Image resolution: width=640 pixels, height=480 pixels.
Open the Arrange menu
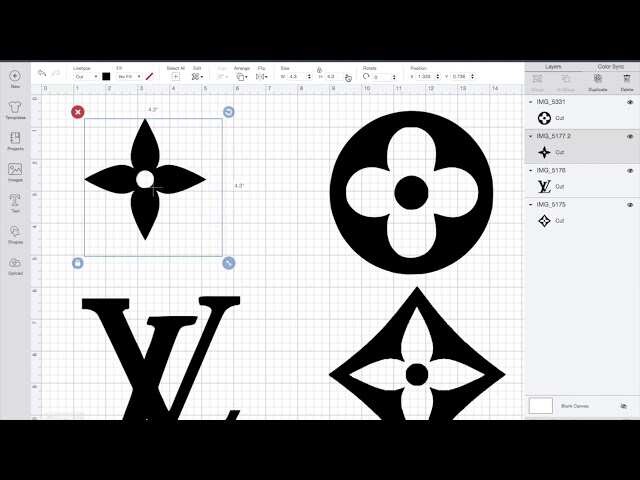[242, 76]
